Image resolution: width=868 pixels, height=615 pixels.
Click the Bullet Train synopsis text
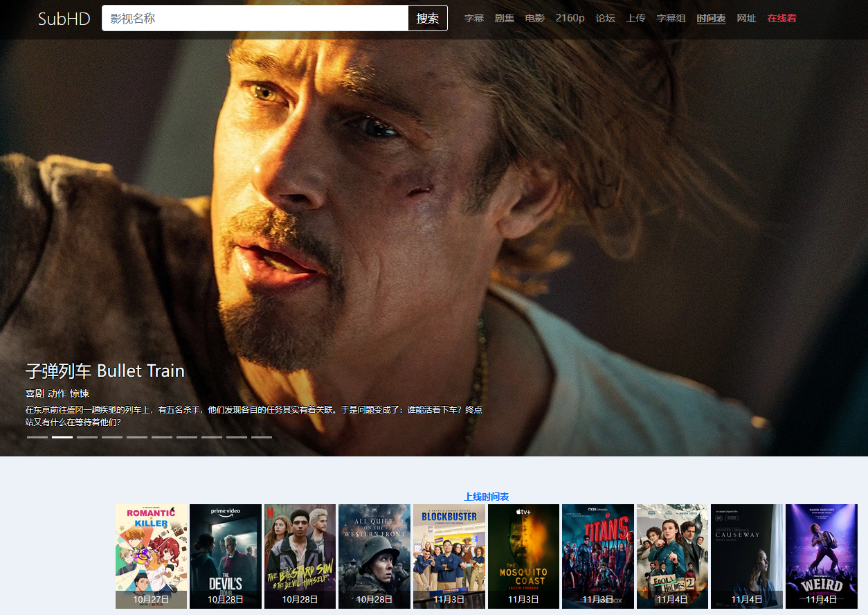(x=254, y=416)
